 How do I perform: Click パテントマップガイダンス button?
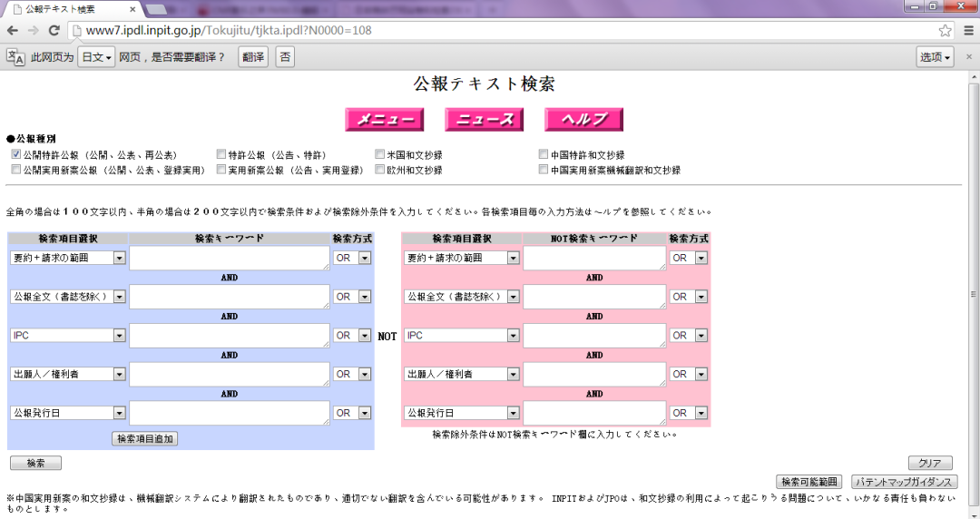pyautogui.click(x=905, y=482)
